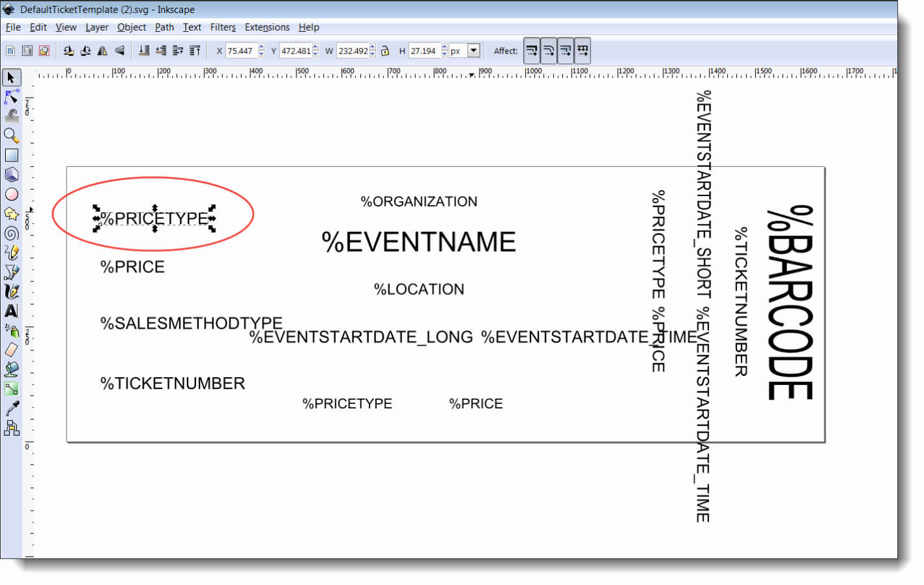Image resolution: width=924 pixels, height=585 pixels.
Task: Select the Tweak tool
Action: coord(11,117)
